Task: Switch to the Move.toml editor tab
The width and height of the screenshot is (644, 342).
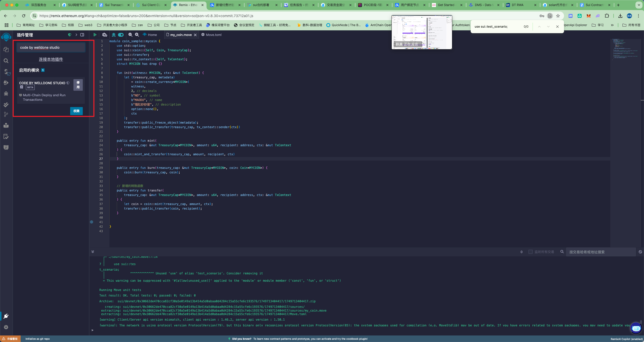Action: (x=213, y=35)
